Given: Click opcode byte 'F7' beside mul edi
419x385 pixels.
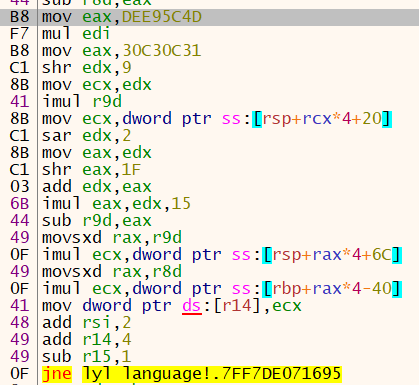Looking at the screenshot, I should click(x=20, y=34).
